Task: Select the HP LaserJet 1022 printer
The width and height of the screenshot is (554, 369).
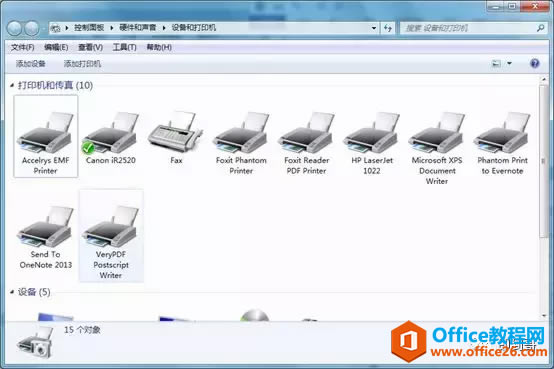Action: [x=372, y=143]
